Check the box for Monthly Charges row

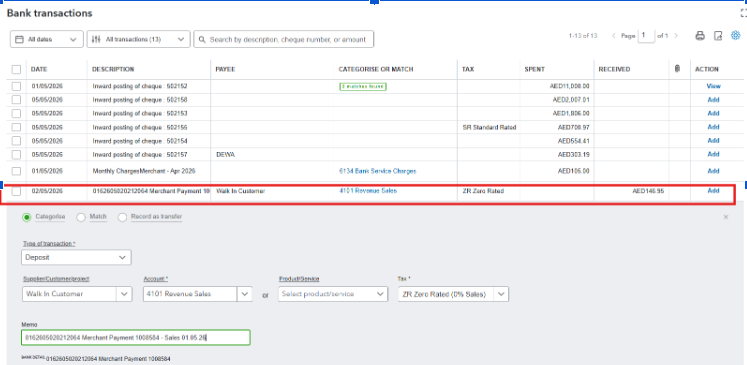click(x=17, y=171)
